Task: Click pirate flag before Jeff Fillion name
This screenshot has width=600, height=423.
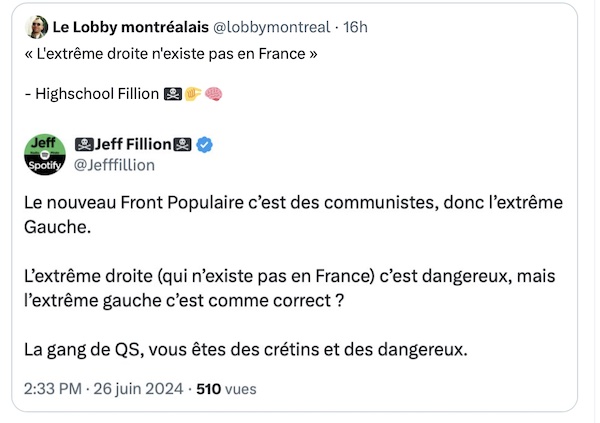Action: pos(83,145)
